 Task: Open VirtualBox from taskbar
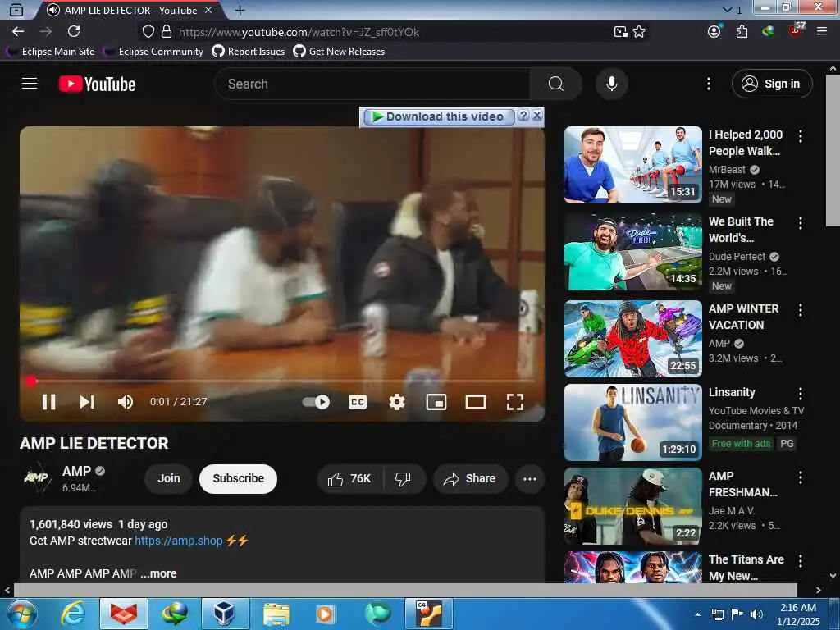tap(225, 614)
